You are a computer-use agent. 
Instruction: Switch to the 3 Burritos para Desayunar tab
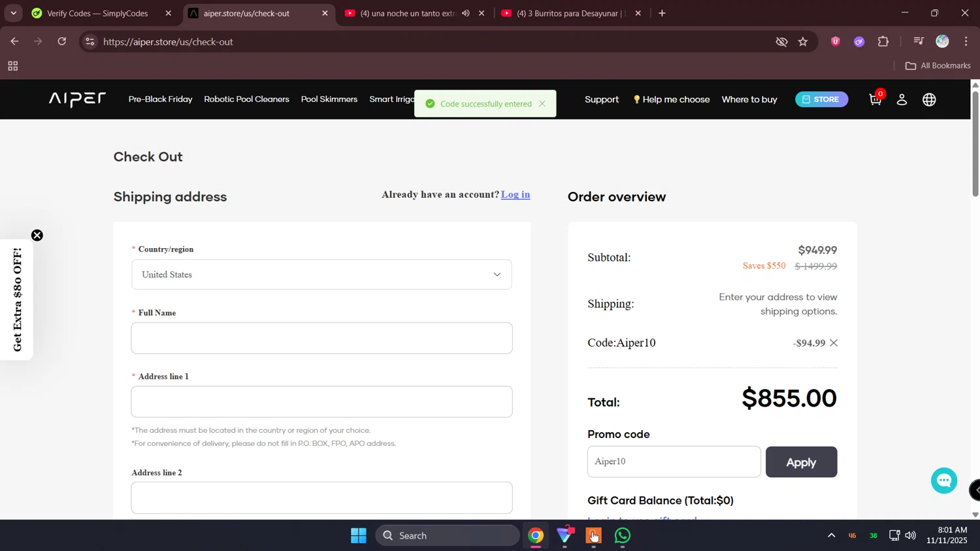[570, 13]
